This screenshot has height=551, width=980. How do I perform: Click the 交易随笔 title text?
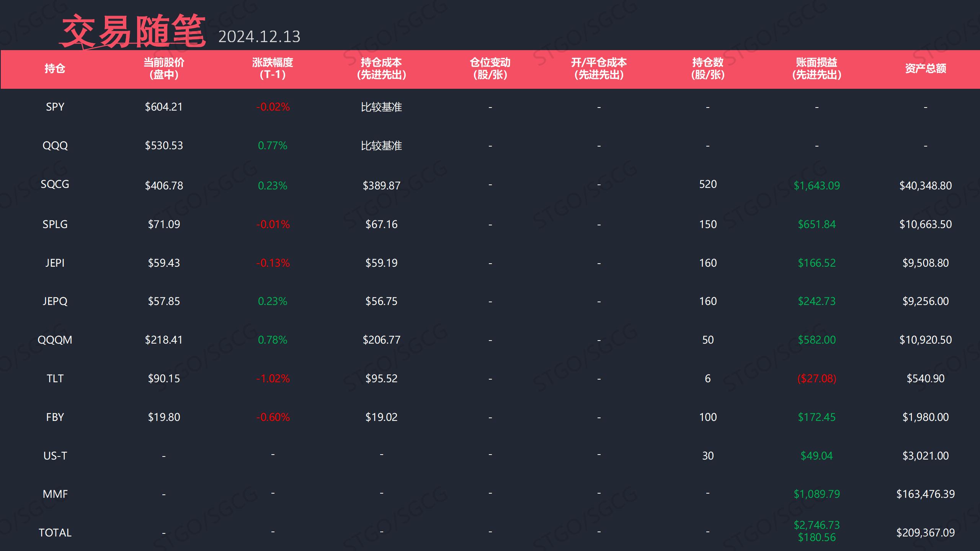coord(133,31)
